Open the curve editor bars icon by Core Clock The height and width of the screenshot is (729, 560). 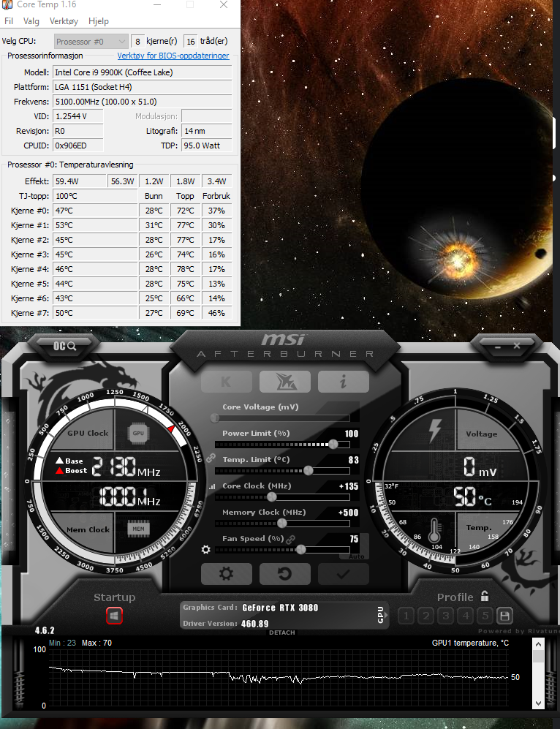(212, 487)
